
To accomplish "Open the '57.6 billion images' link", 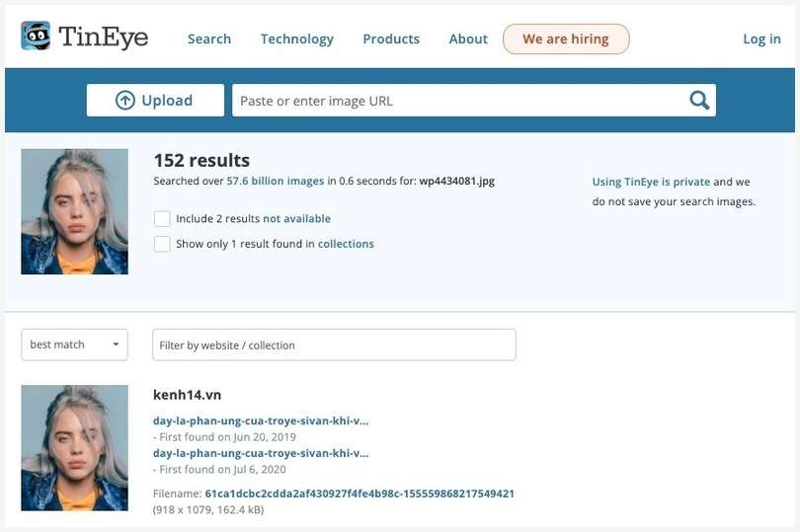I will coord(275,182).
